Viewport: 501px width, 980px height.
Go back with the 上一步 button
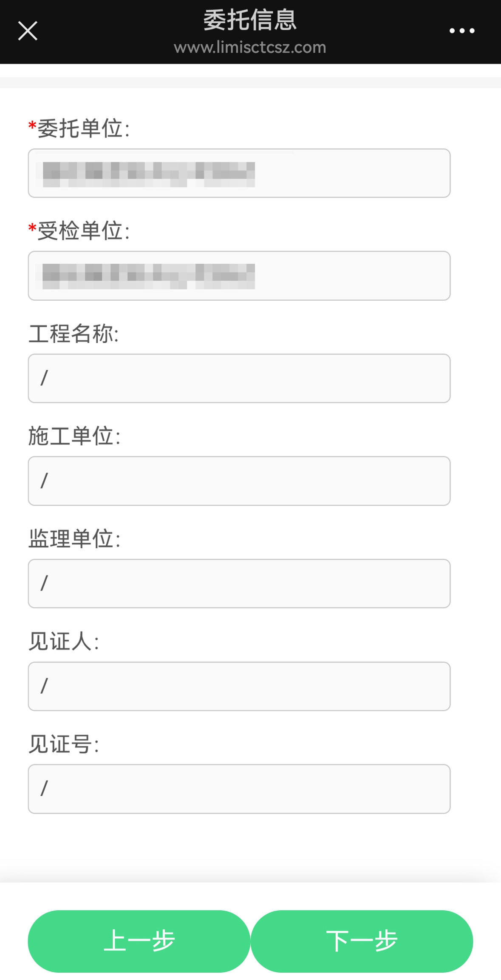tap(139, 941)
